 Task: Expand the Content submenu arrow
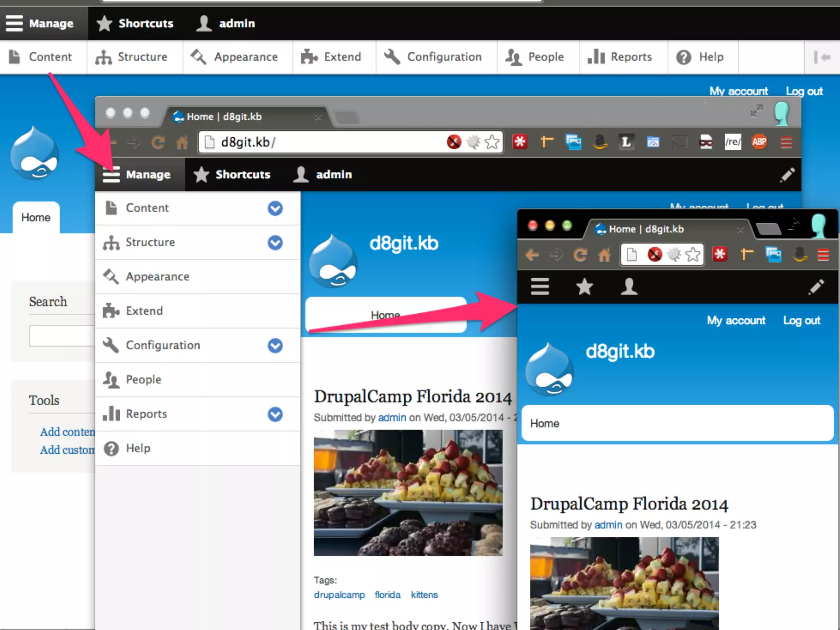(275, 208)
